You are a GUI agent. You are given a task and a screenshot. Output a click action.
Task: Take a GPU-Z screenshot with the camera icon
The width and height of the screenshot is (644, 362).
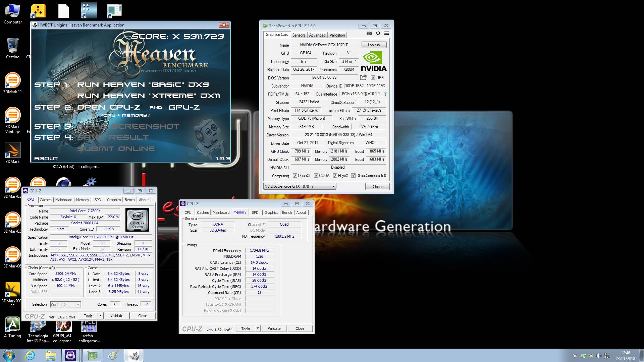click(369, 33)
